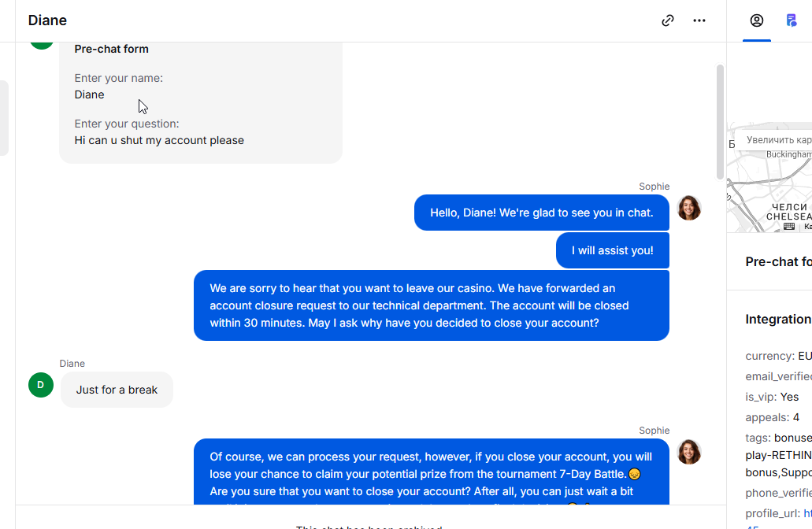Click the 'Hello, Diane!' greeting message bubble

[x=541, y=213]
